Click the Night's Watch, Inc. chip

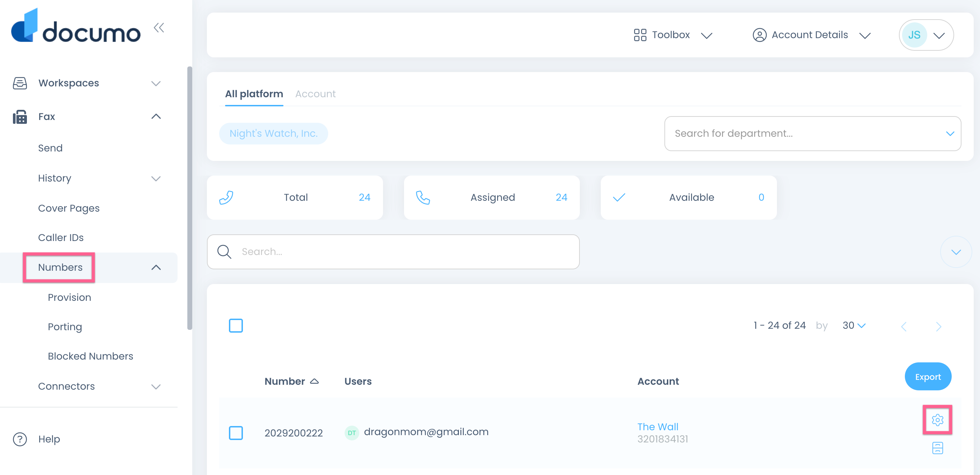pos(273,134)
